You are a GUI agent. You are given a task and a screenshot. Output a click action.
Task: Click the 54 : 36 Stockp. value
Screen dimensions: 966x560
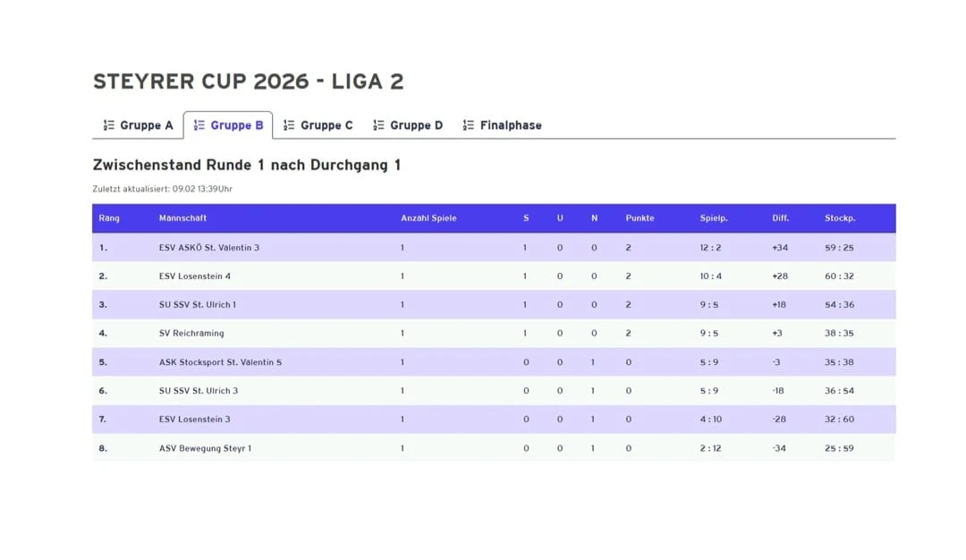(x=840, y=304)
